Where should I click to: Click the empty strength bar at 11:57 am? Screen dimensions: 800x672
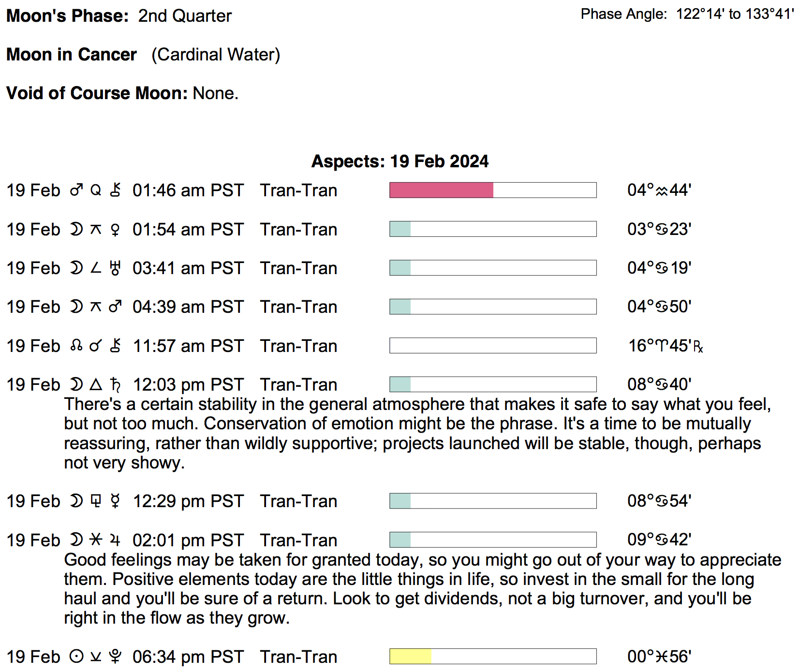(492, 346)
